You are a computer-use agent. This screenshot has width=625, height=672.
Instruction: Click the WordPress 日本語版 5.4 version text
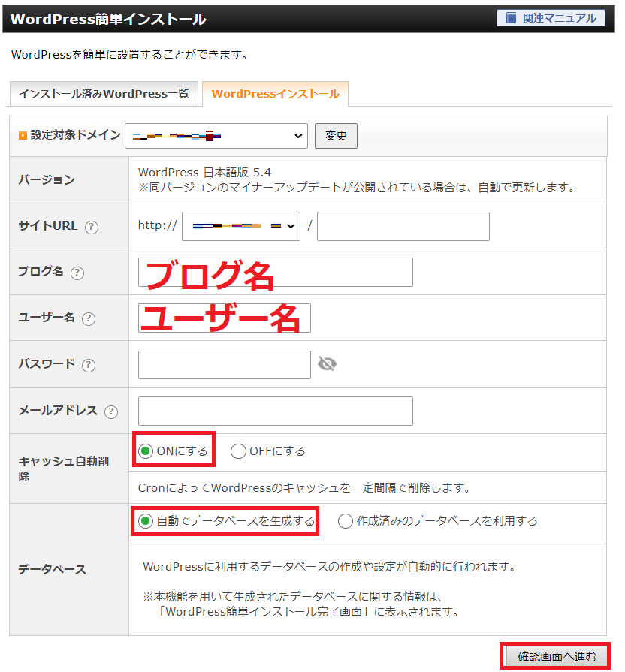204,172
